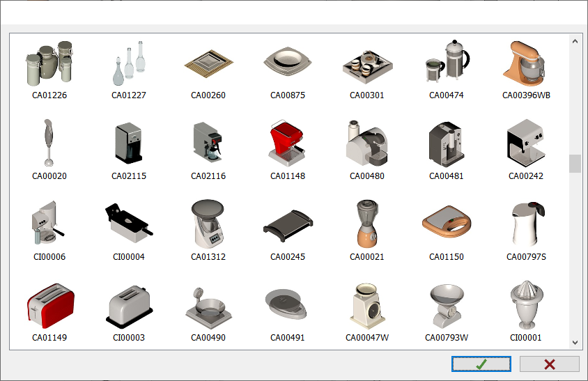
Task: Choose the flat digital scale CA00491
Action: pos(286,304)
